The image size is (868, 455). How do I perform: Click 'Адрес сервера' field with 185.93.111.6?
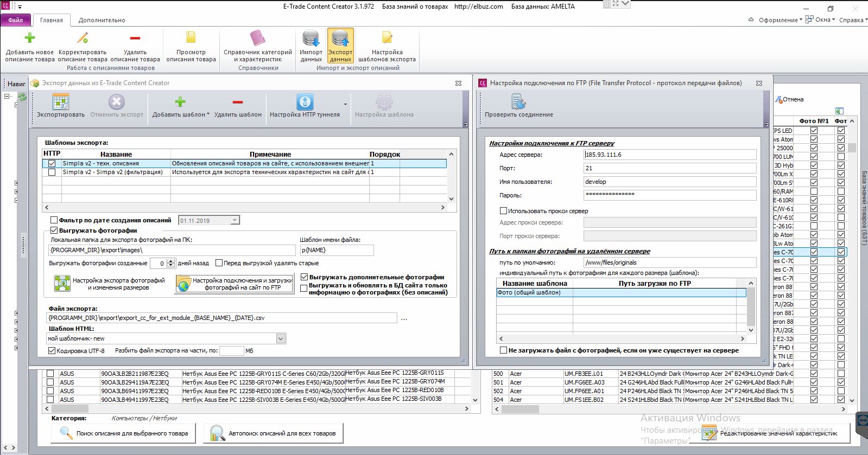(x=670, y=155)
